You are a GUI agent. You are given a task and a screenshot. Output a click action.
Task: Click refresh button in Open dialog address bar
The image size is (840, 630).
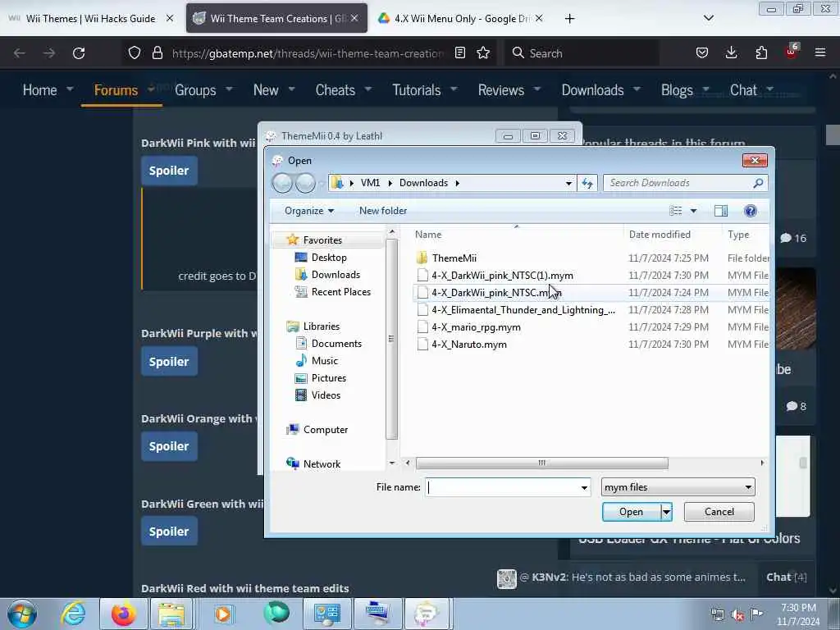click(x=587, y=183)
